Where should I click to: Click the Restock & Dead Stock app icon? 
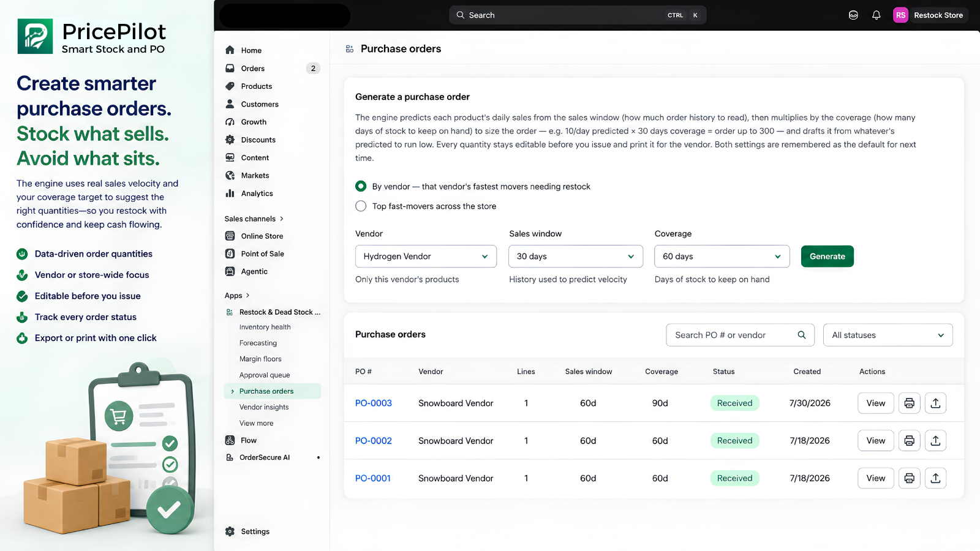click(230, 312)
